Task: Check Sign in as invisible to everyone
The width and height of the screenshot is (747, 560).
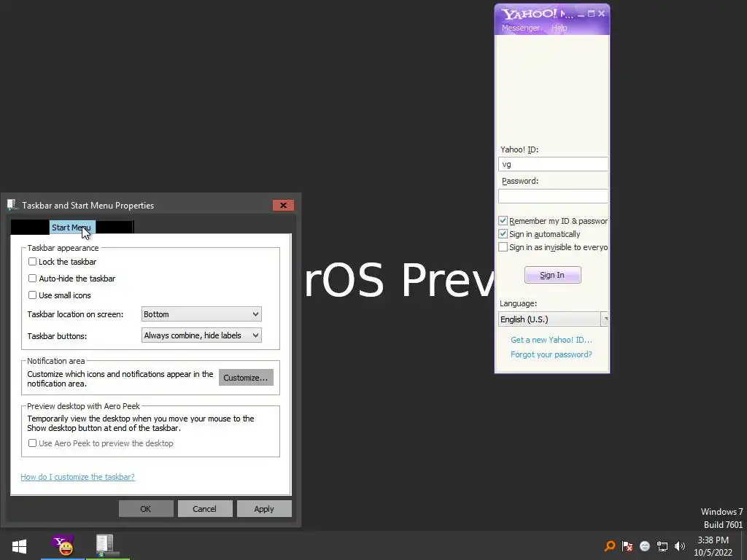Action: tap(503, 247)
